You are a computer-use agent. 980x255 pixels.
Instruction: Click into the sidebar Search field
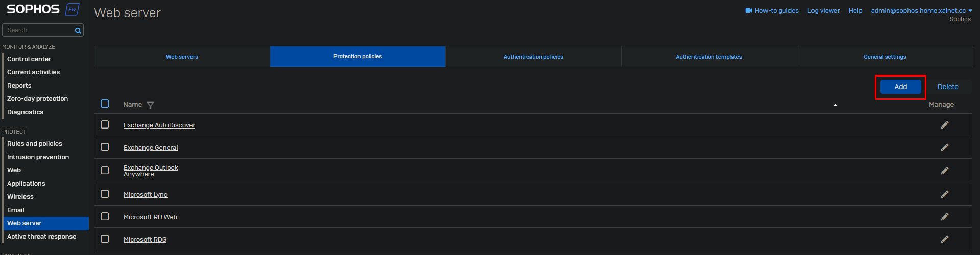(39, 31)
